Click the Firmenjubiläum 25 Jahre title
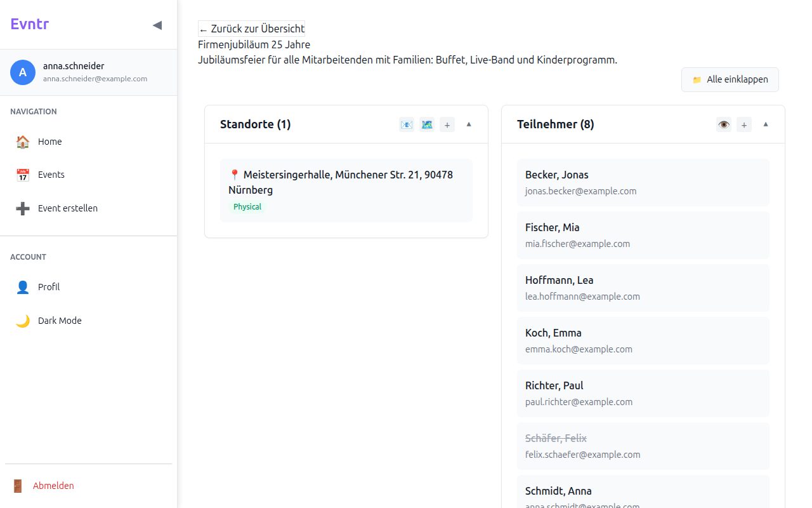The width and height of the screenshot is (812, 508). (254, 44)
